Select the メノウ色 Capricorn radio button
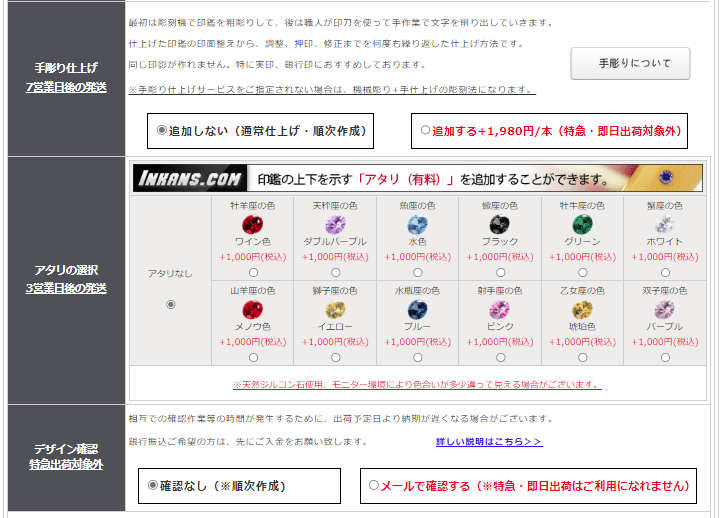This screenshot has height=518, width=720. tap(253, 357)
